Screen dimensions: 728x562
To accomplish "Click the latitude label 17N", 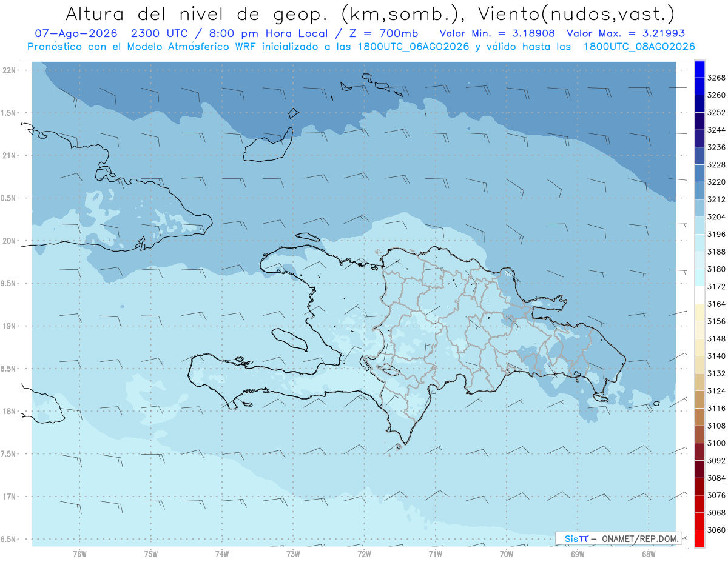I will coord(9,497).
